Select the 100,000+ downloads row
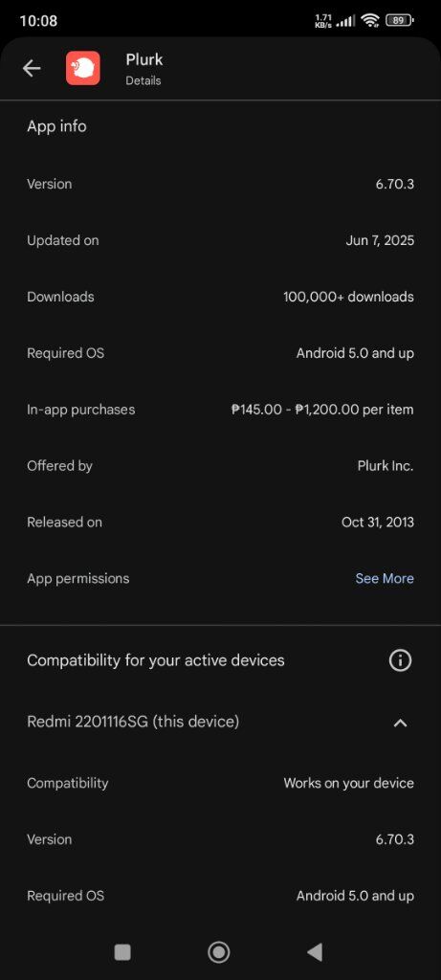The width and height of the screenshot is (441, 980). point(220,297)
